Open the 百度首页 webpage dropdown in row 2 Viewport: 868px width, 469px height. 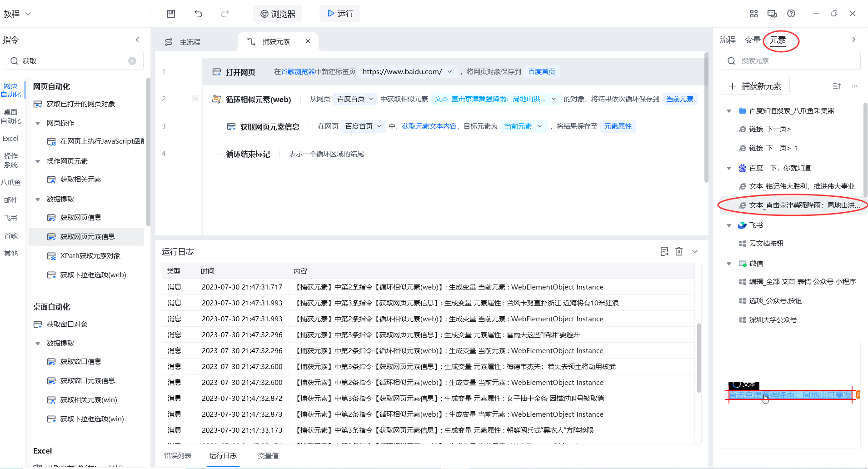[x=355, y=99]
